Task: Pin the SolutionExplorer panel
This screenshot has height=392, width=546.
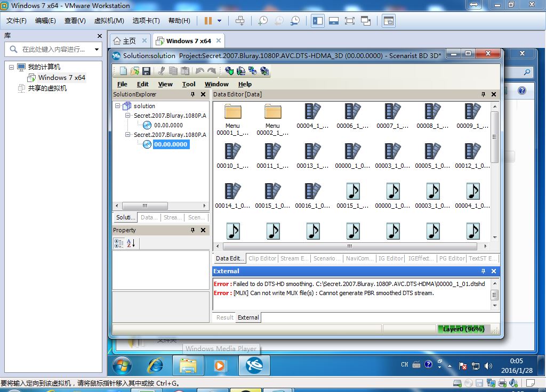Action: click(192, 94)
